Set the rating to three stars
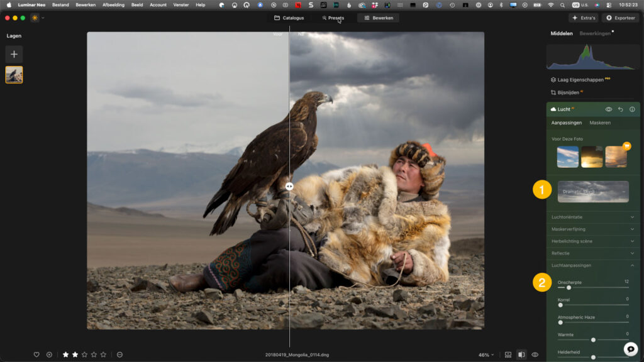 85,354
